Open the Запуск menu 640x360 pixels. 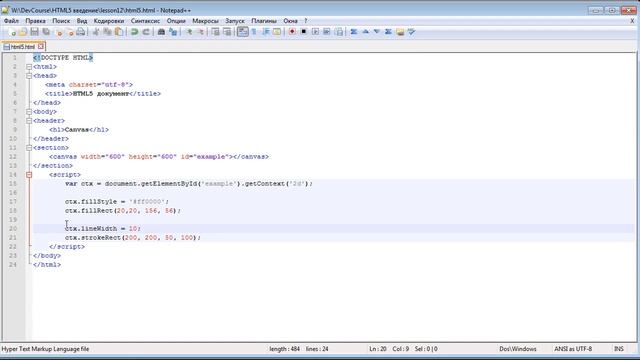(235, 21)
